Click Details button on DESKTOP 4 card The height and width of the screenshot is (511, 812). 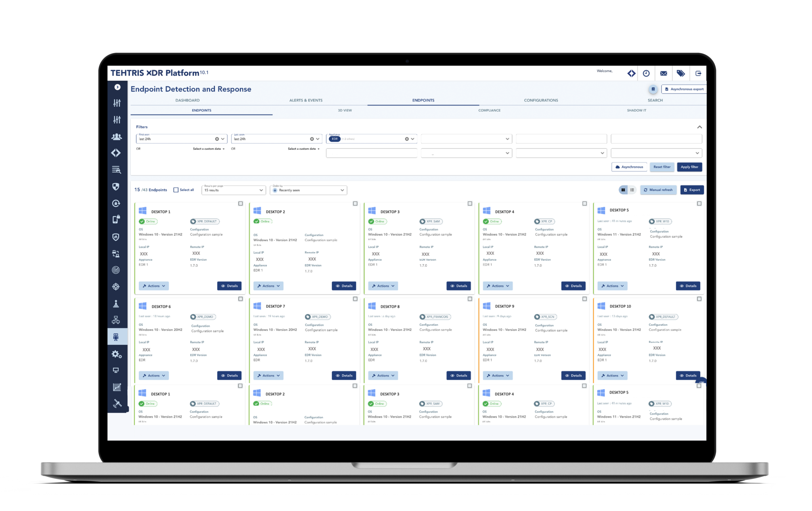tap(573, 286)
